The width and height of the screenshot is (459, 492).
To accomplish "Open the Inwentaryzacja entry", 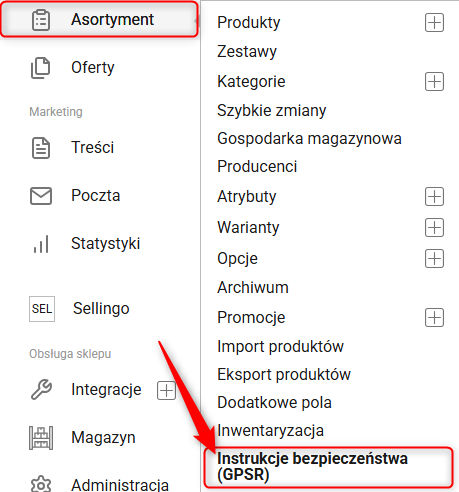I will click(270, 430).
